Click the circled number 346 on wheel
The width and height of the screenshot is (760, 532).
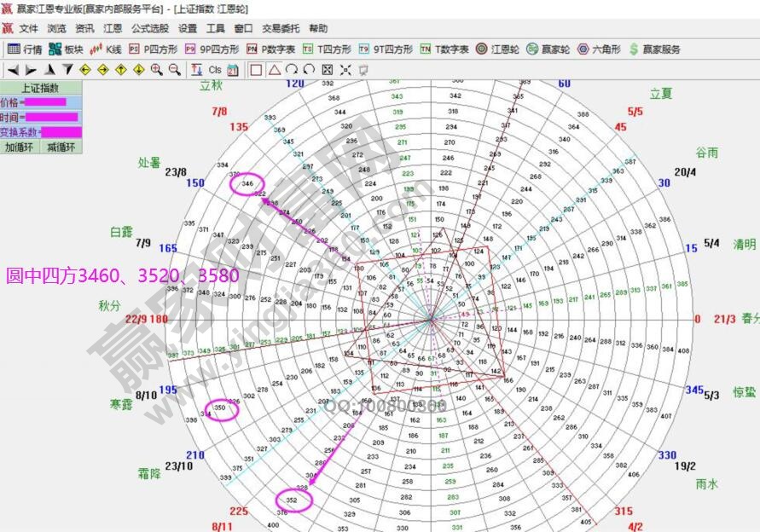coord(247,183)
